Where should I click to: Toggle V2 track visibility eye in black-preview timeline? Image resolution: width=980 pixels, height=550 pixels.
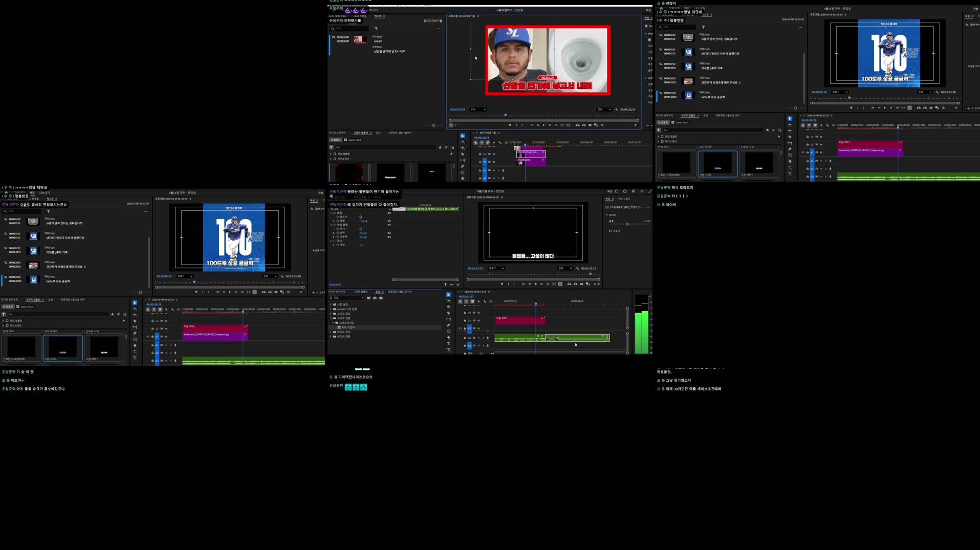coord(478,321)
